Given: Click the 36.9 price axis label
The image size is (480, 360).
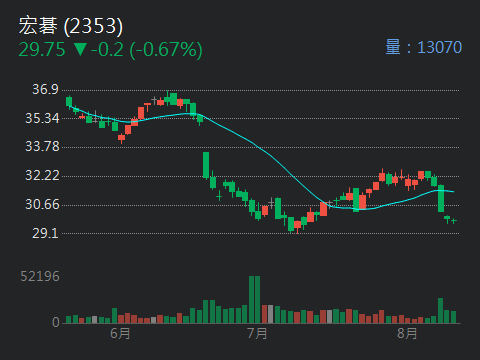Looking at the screenshot, I should (45, 89).
